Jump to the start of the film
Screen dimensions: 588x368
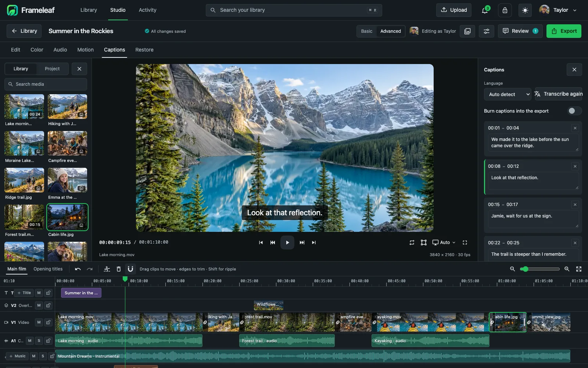[x=261, y=243]
